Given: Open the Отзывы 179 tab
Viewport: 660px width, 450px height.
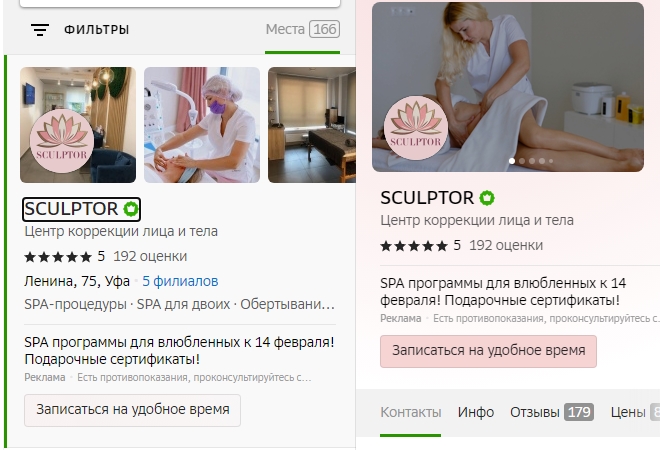Looking at the screenshot, I should 552,412.
